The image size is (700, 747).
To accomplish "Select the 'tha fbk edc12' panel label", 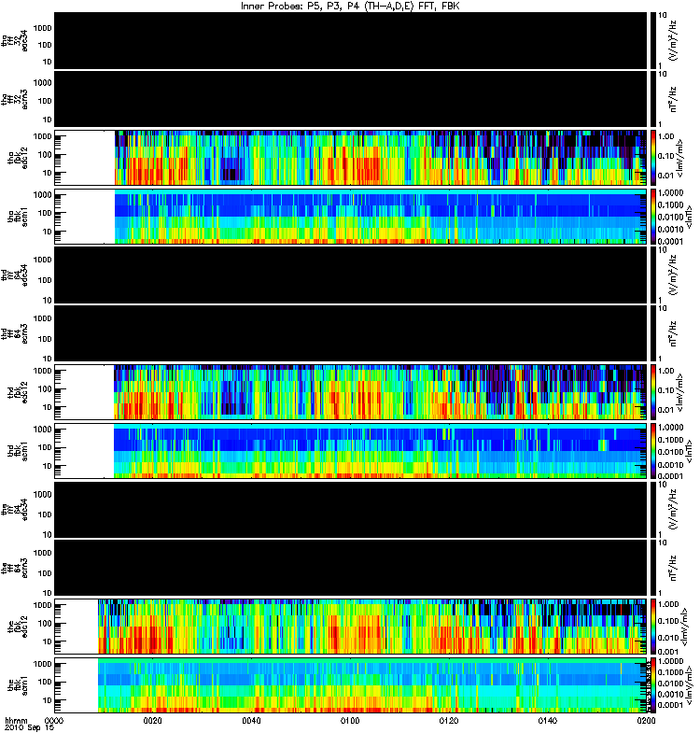I will pos(18,158).
